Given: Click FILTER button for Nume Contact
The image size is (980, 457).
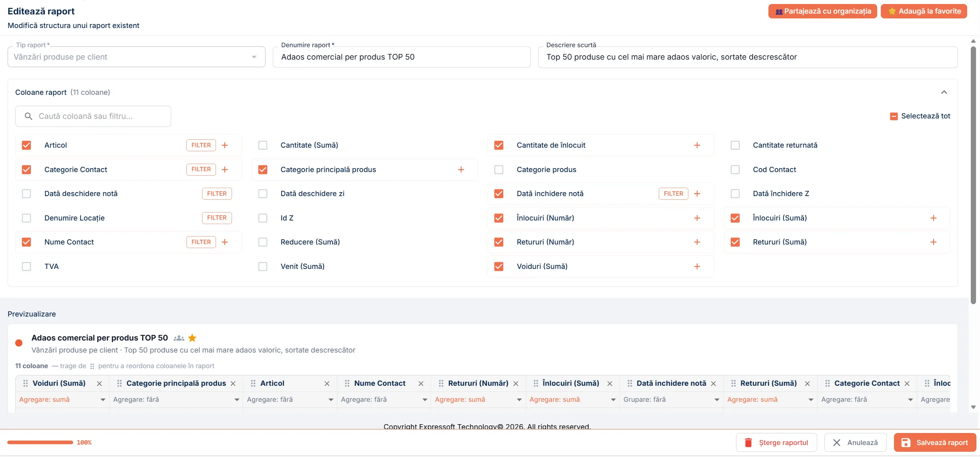Looking at the screenshot, I should (201, 242).
